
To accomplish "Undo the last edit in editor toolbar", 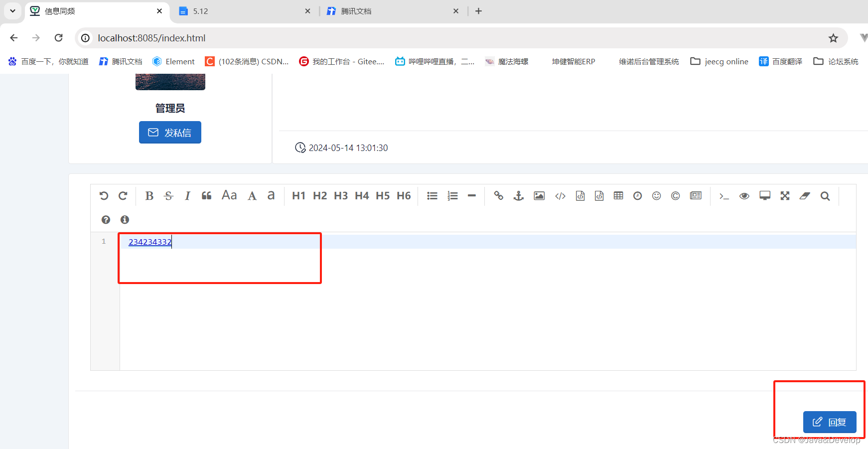I will tap(104, 196).
